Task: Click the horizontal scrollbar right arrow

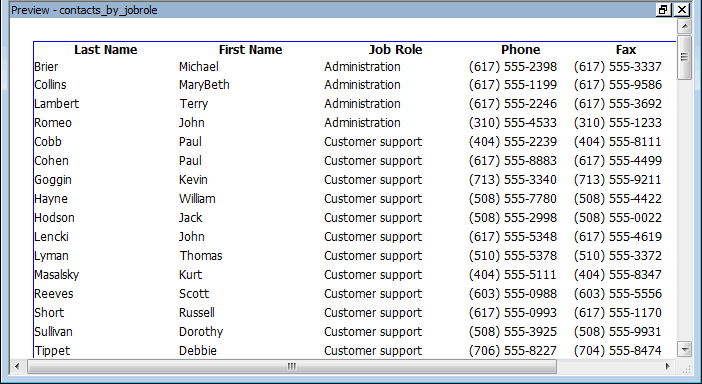Action: [668, 367]
